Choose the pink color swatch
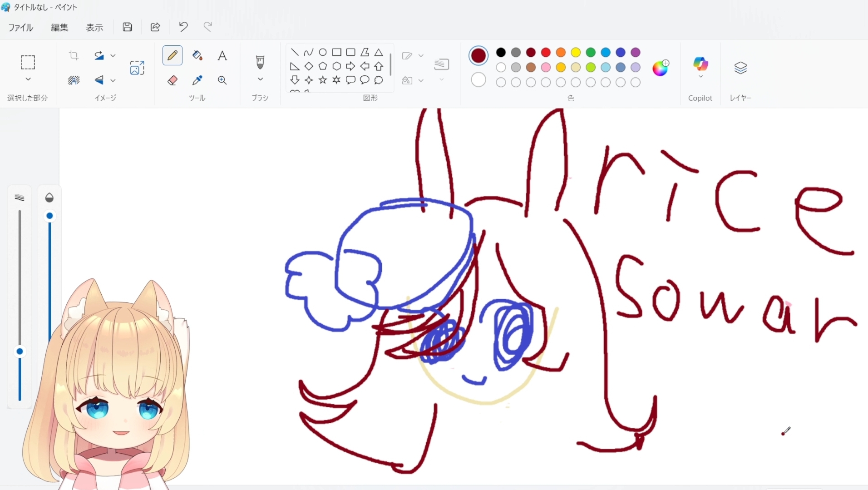868x490 pixels. click(546, 68)
